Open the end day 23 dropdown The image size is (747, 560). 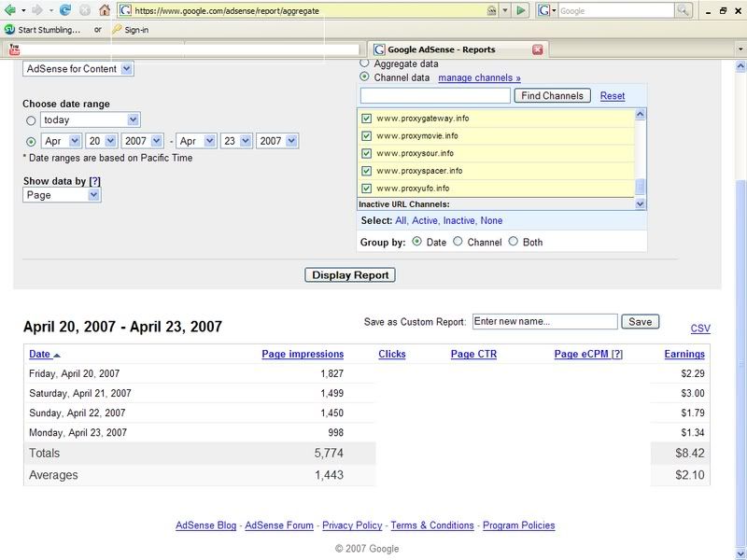(x=236, y=141)
